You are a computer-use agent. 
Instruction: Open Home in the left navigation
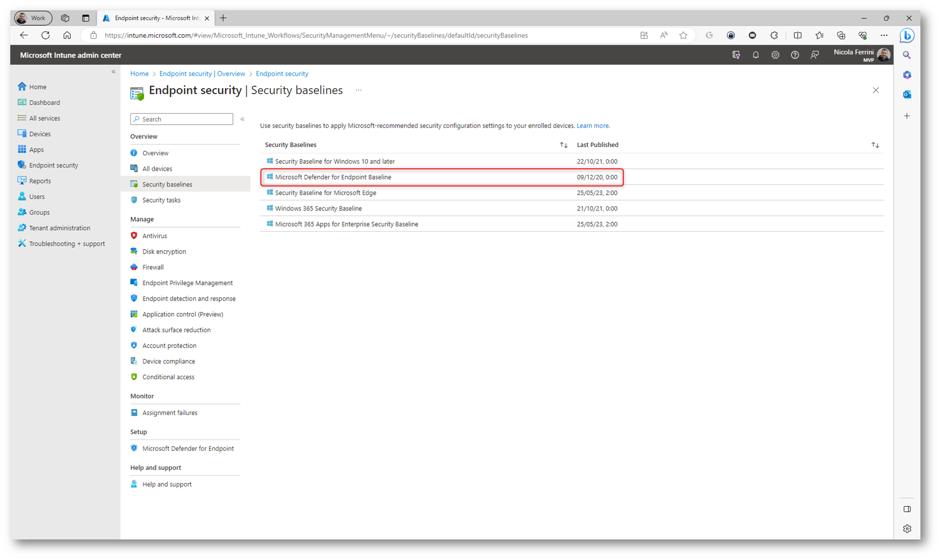coord(37,87)
